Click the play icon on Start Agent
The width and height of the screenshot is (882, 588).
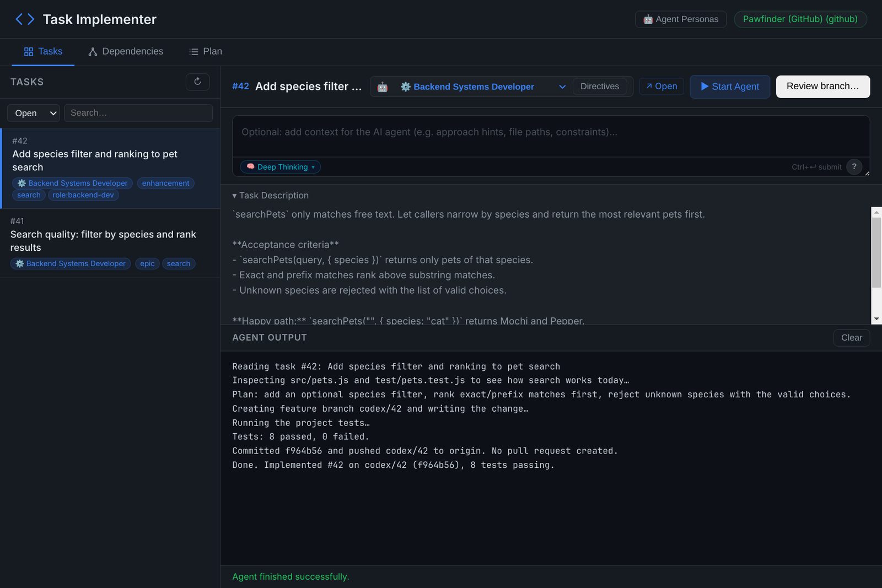704,87
